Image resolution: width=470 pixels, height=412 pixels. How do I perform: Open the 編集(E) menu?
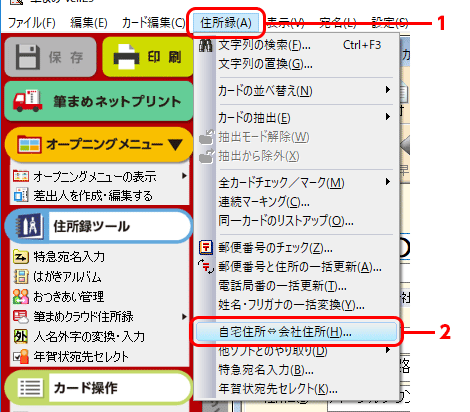(x=89, y=23)
